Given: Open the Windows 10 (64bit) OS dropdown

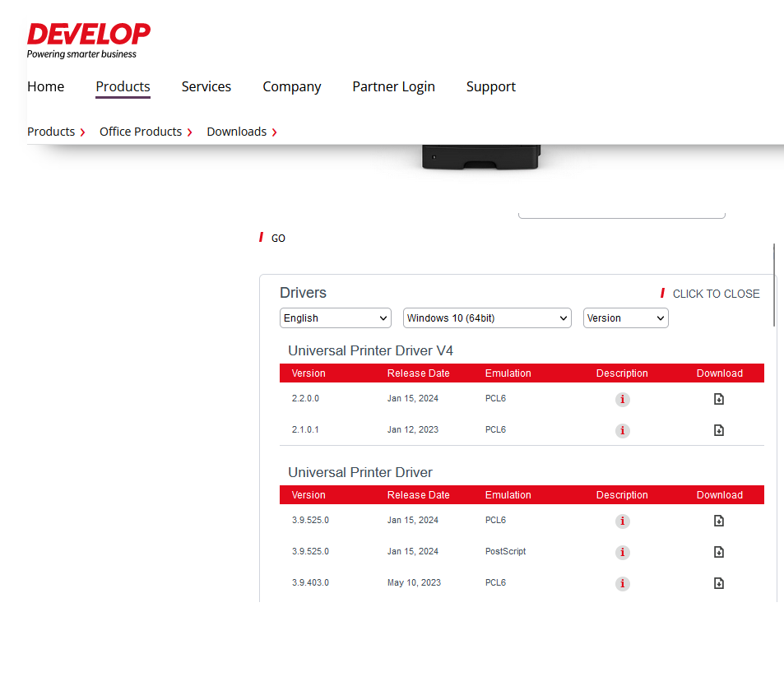Looking at the screenshot, I should pyautogui.click(x=487, y=318).
